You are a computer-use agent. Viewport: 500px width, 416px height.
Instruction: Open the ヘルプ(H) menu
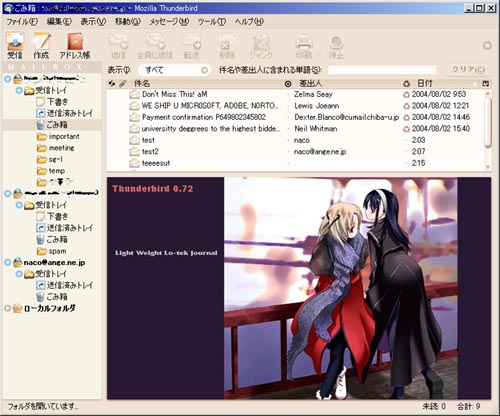point(249,22)
